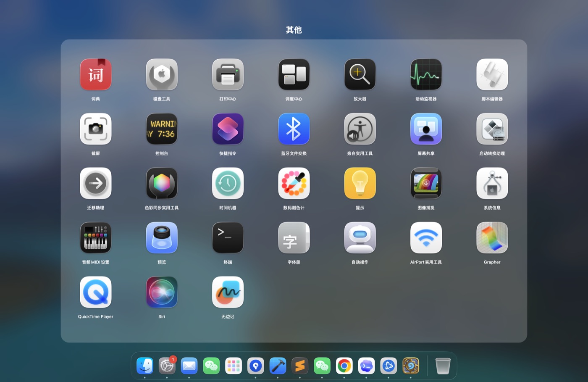
Task: Launch 数码测色计 color meter
Action: click(294, 183)
